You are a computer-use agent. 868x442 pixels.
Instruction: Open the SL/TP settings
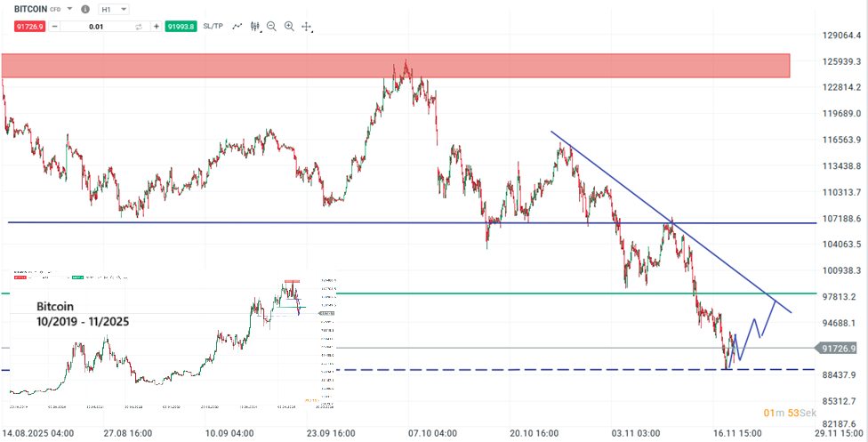213,26
